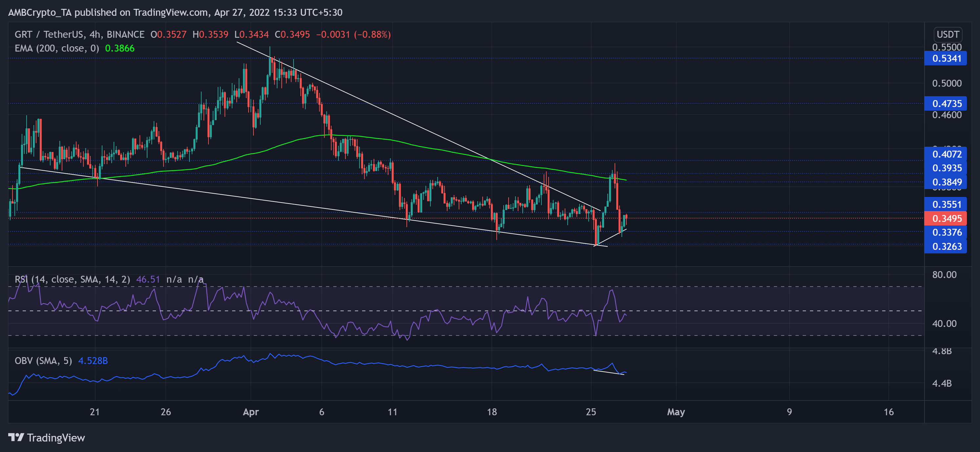The width and height of the screenshot is (980, 452).
Task: Click the 40.00 RSI axis tick
Action: (x=944, y=323)
